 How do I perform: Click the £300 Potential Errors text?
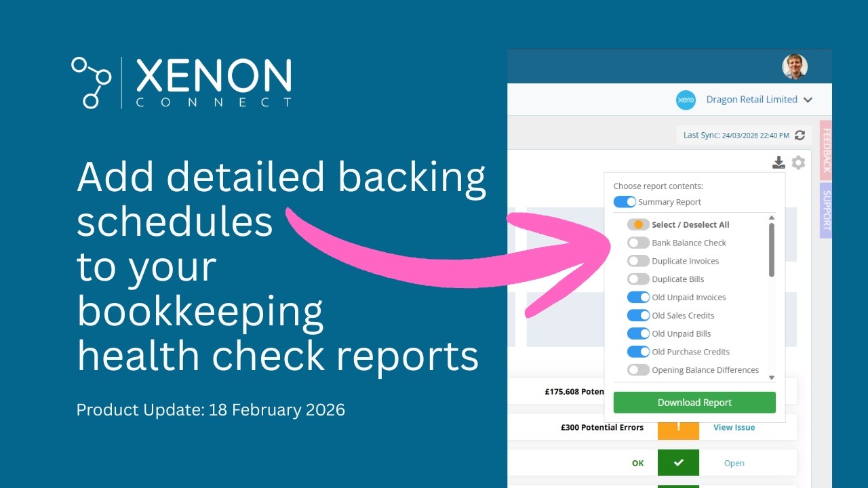[602, 428]
